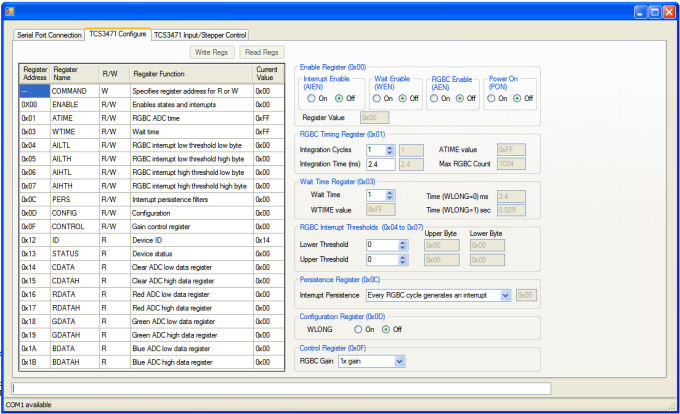The width and height of the screenshot is (680, 414).
Task: Turn RGBC Enable (AEN) On
Action: [434, 98]
